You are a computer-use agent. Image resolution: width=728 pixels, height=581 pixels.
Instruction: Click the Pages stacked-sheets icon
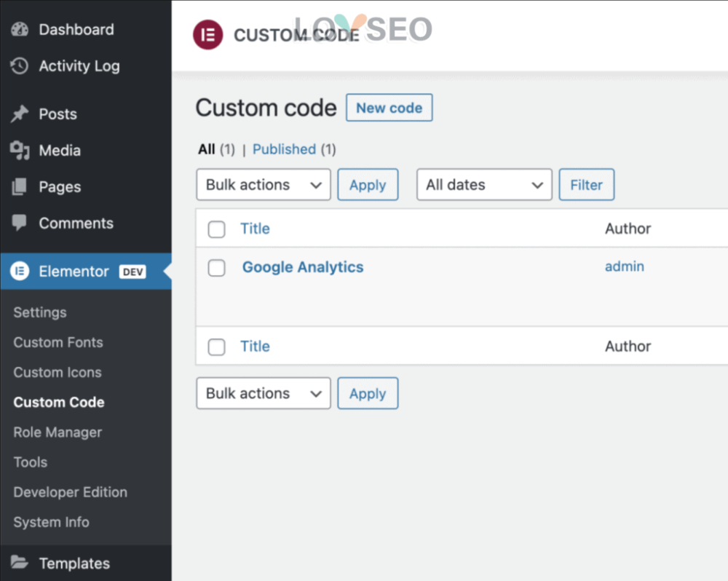click(x=20, y=186)
